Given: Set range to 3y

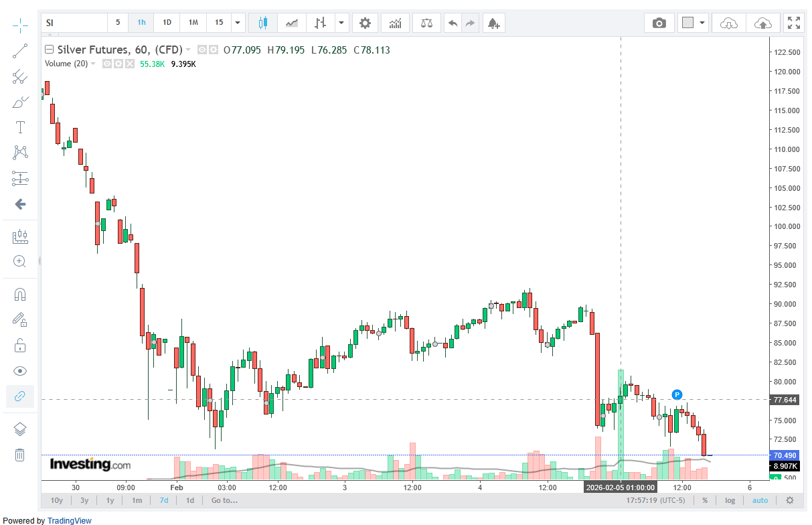Looking at the screenshot, I should click(84, 500).
